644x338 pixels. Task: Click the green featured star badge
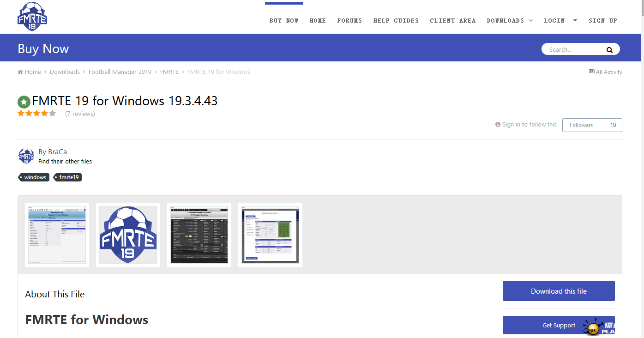24,102
